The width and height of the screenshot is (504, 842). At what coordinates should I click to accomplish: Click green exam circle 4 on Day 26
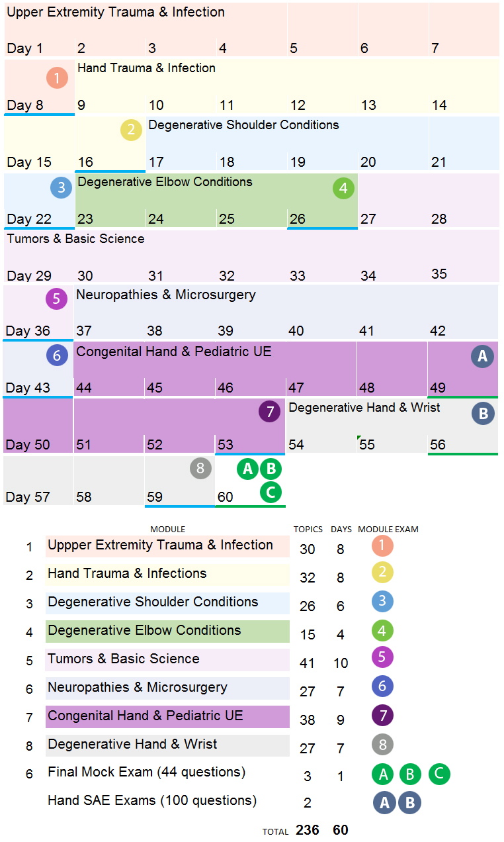(x=343, y=189)
